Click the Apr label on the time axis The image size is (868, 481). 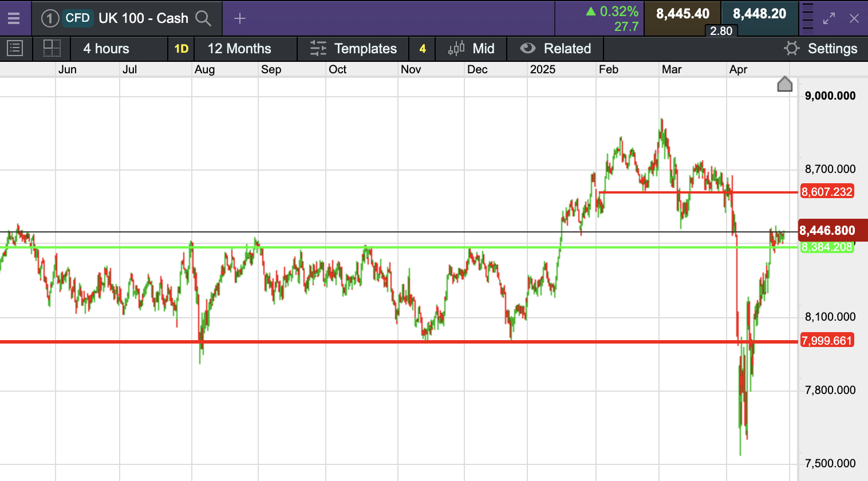(x=739, y=69)
